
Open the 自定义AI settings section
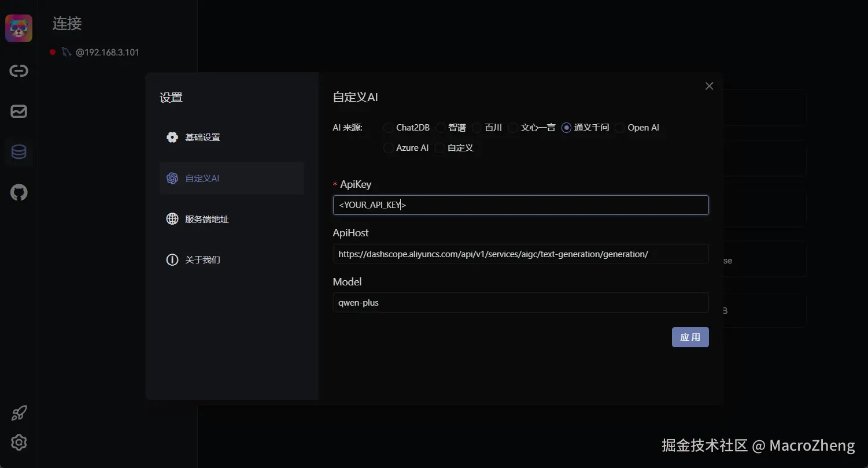click(232, 178)
